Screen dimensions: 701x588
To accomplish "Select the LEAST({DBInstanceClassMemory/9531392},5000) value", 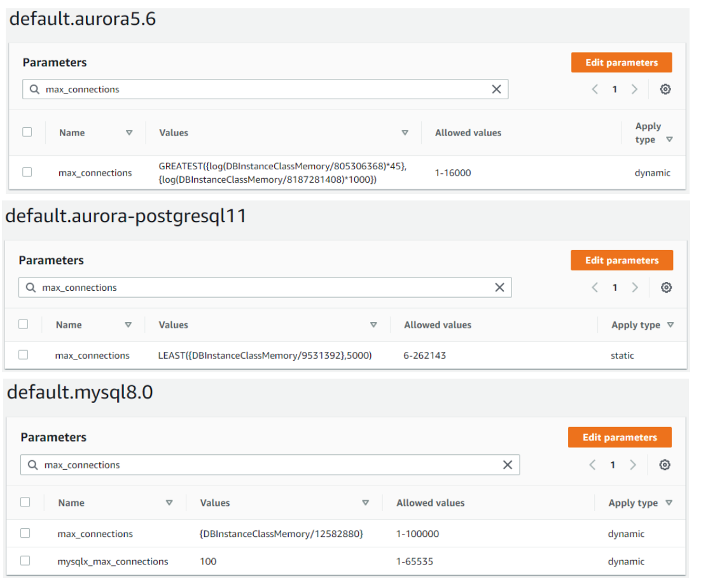I will pos(265,356).
